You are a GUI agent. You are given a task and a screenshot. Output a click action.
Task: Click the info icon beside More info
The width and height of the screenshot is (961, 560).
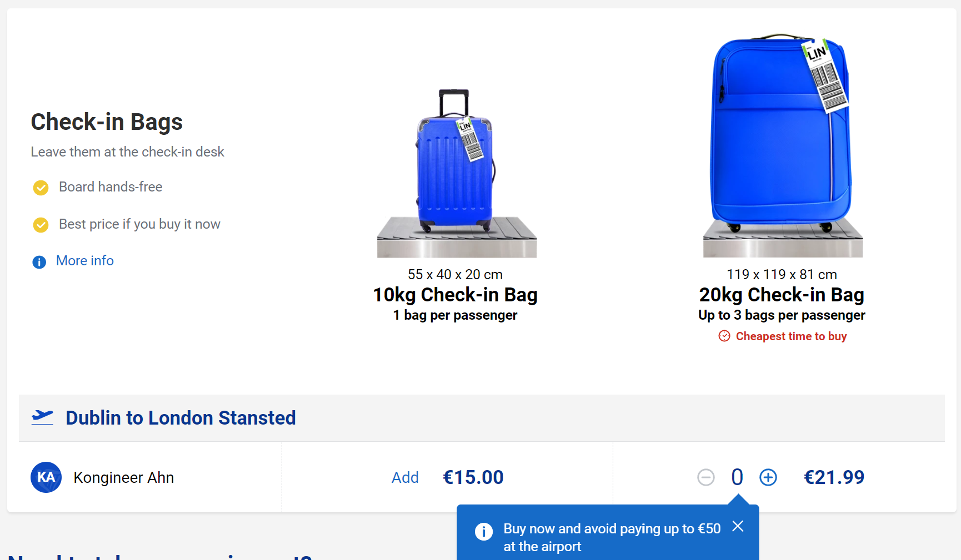(39, 261)
